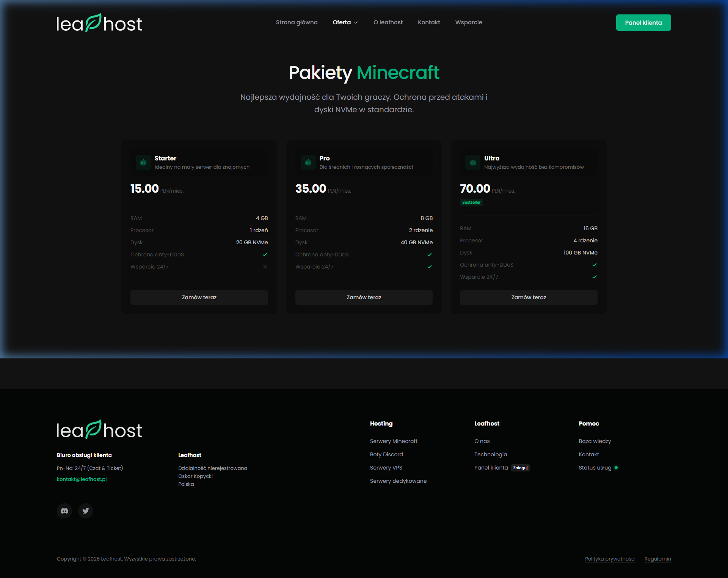Open the Kontakt link under Pomoc
728x578 pixels.
tap(589, 454)
